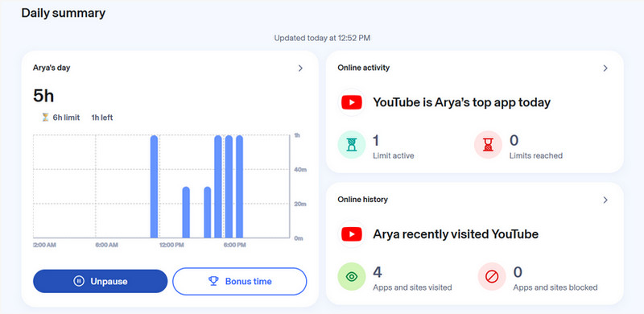Click 'Apps and sites visited' label
The width and height of the screenshot is (644, 314).
pos(412,287)
